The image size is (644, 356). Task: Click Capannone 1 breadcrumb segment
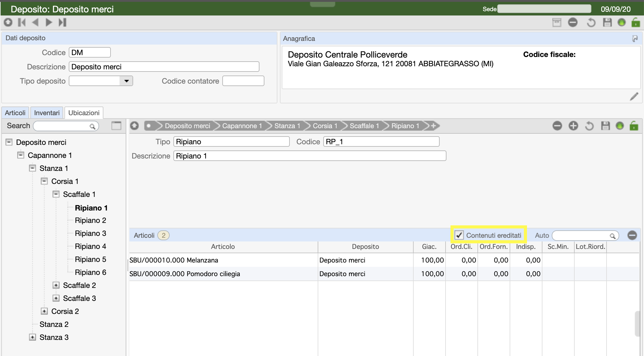coord(242,126)
